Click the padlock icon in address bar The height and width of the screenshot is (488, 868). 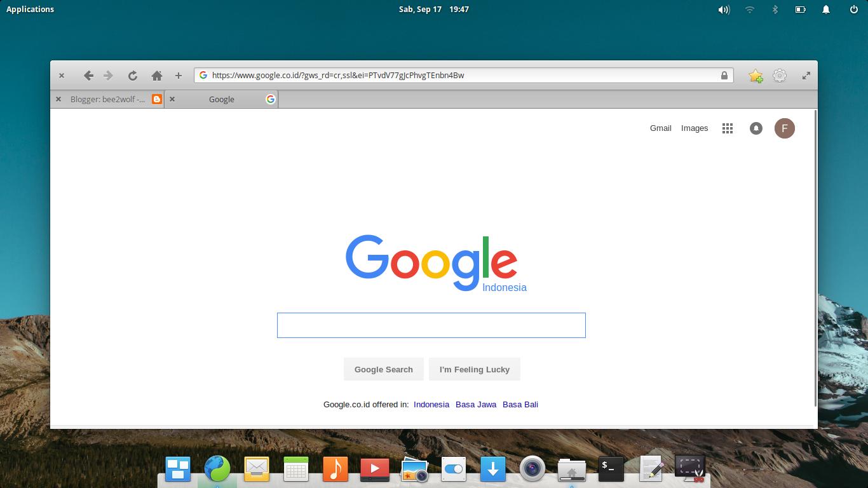pos(724,75)
